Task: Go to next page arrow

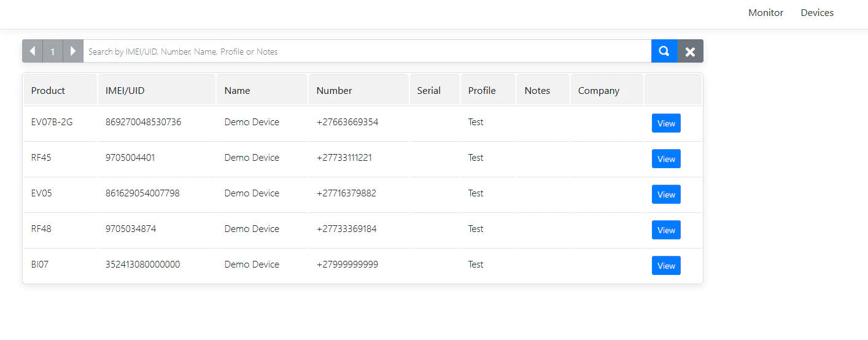Action: click(x=72, y=52)
